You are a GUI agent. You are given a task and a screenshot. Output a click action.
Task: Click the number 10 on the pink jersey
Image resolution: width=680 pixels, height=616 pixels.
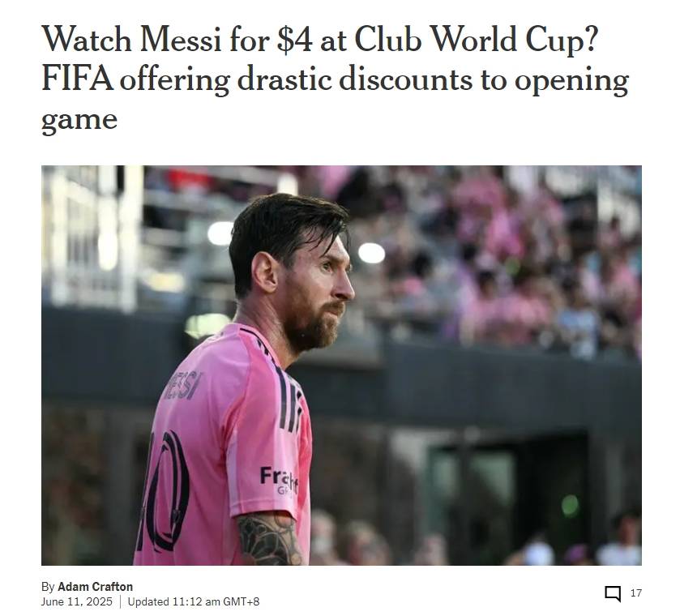(x=163, y=491)
